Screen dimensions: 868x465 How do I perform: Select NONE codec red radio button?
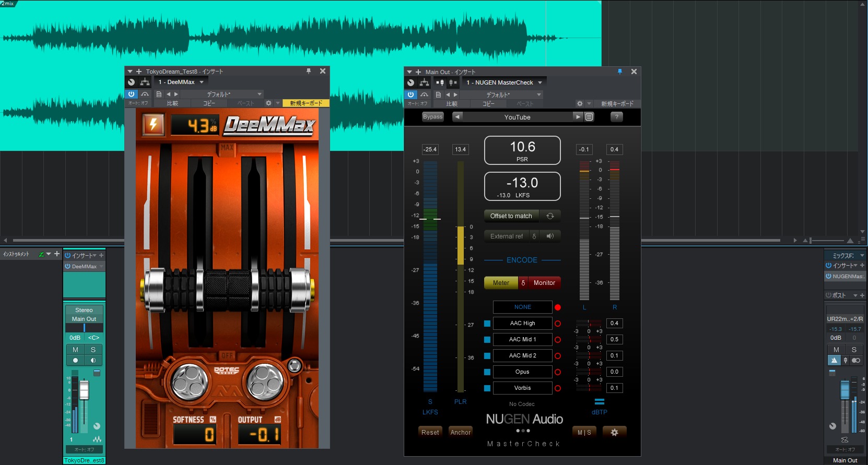coord(558,307)
